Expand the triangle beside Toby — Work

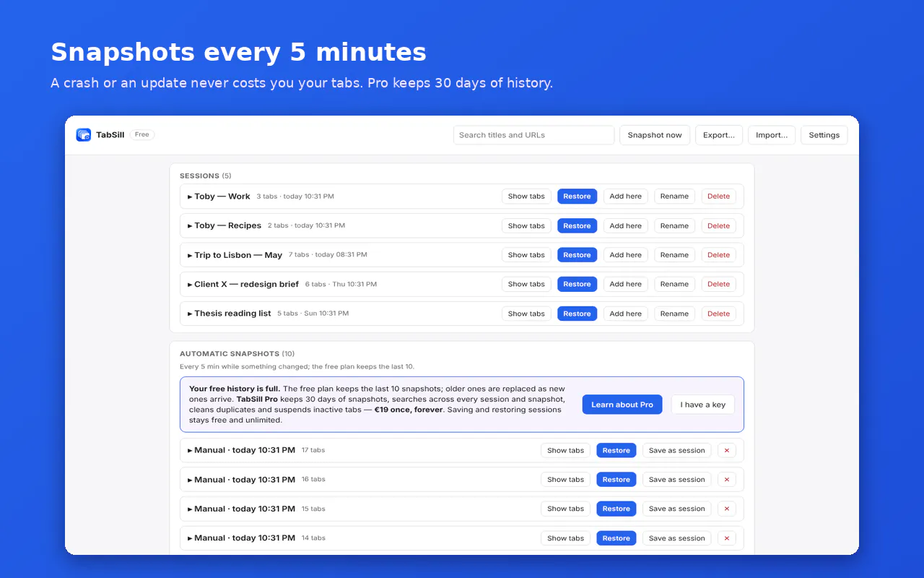click(190, 197)
